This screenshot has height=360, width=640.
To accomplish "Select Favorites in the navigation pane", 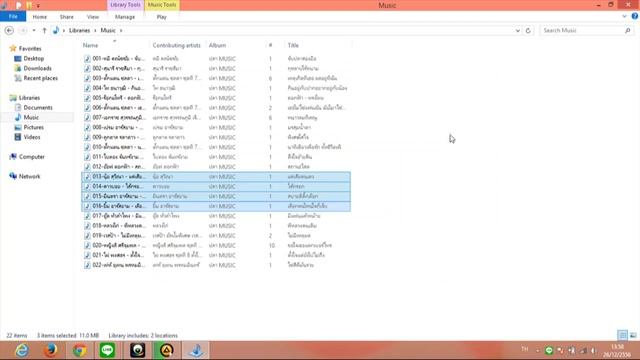I will click(x=30, y=49).
